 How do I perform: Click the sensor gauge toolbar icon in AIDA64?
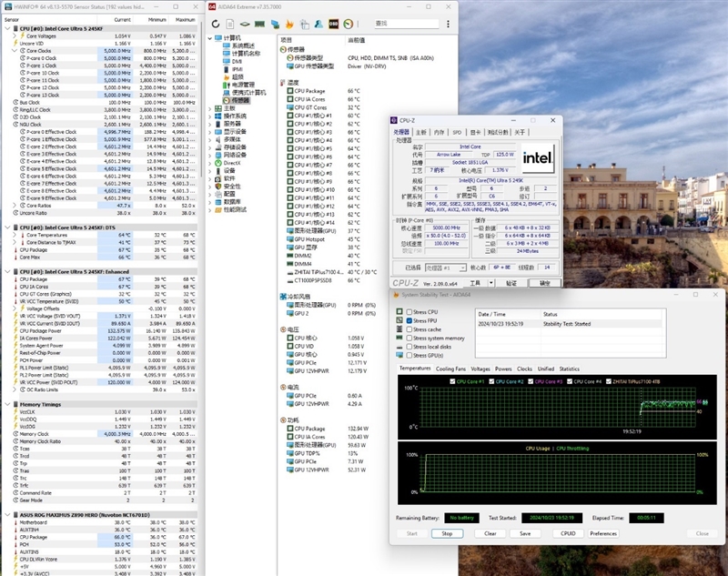(349, 24)
